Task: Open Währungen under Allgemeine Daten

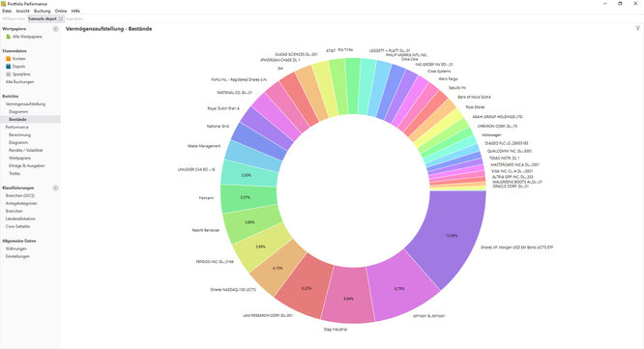Action: [16, 248]
